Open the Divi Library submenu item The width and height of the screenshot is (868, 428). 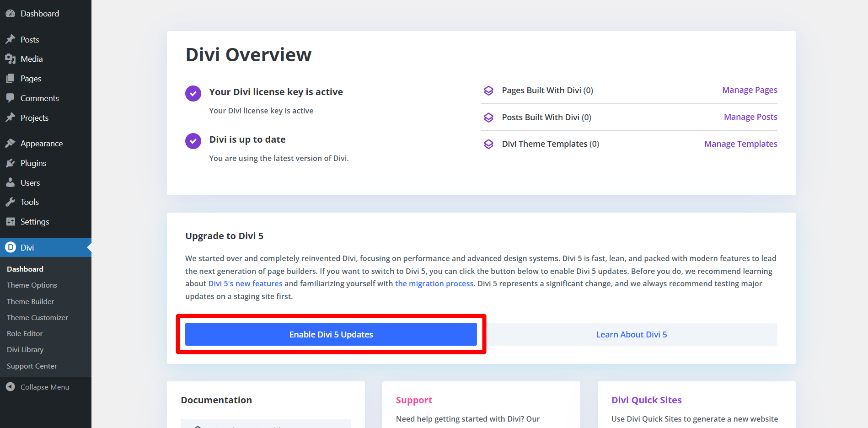(25, 349)
